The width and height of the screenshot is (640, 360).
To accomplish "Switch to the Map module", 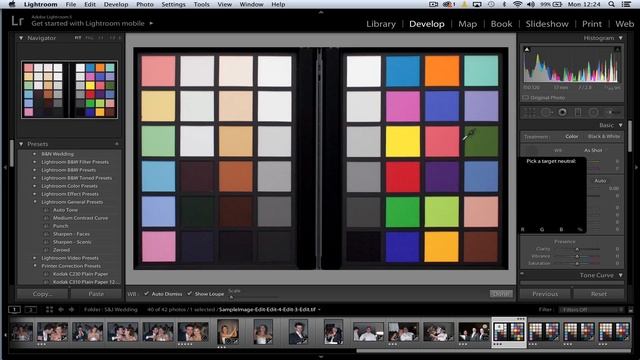I will (467, 24).
